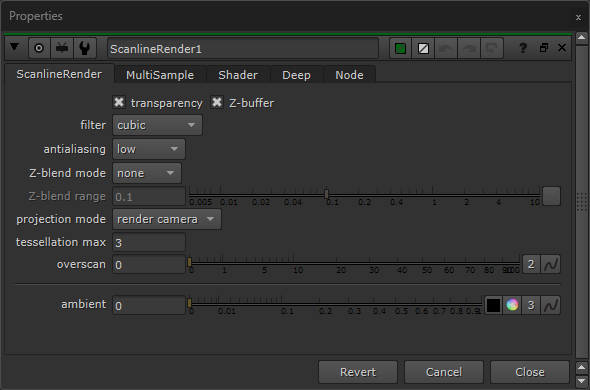This screenshot has width=590, height=390.
Task: Open the filter cubic dropdown
Action: click(157, 125)
